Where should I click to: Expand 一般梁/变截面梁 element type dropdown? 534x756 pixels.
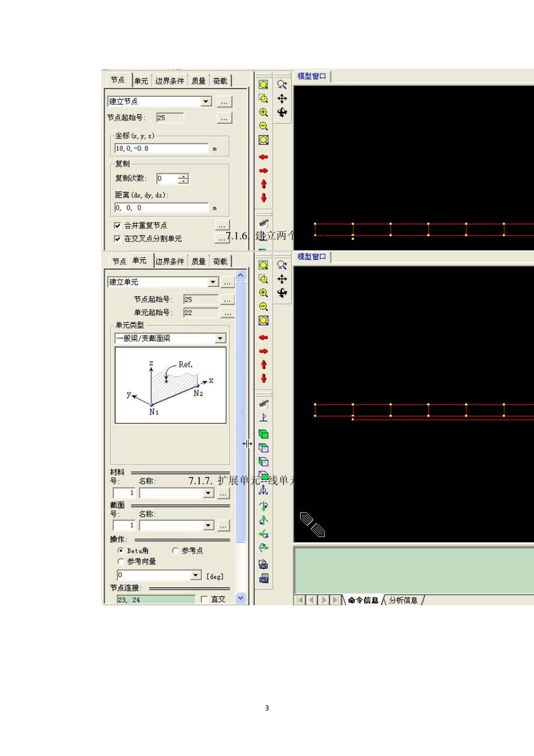tap(220, 339)
